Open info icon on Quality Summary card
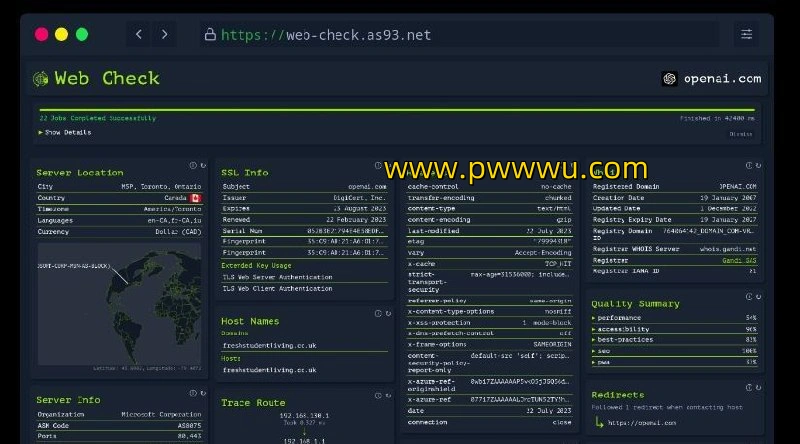800x444 pixels. click(748, 297)
